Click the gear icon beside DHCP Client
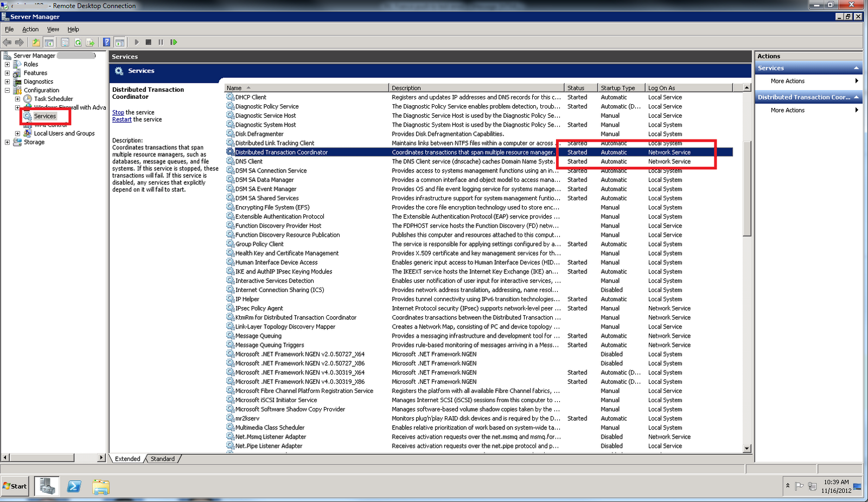This screenshot has width=868, height=502. [231, 97]
